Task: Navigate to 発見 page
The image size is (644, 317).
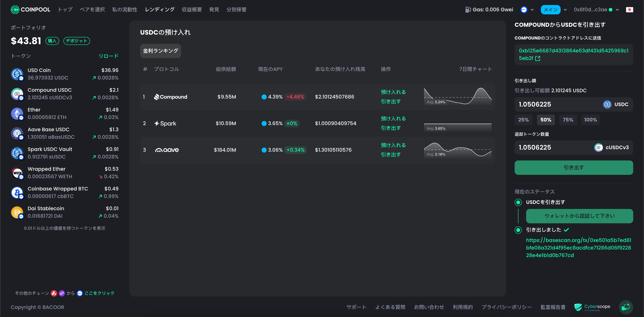Action: 214,10
